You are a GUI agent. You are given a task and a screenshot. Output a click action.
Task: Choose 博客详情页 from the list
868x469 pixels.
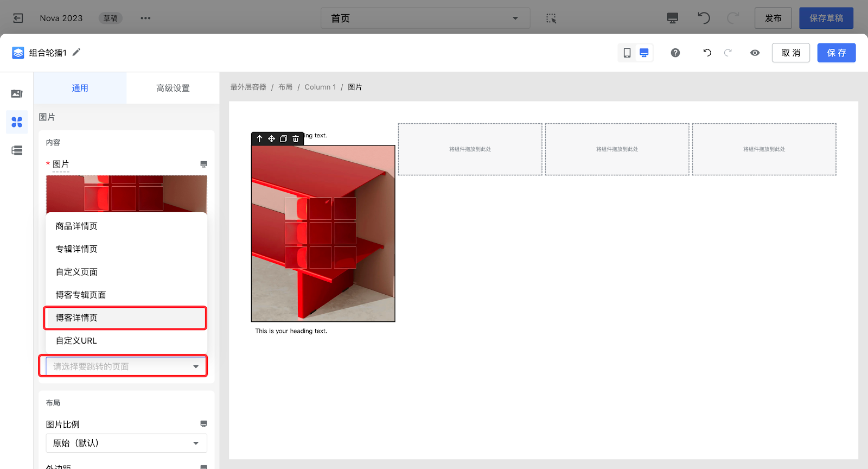[125, 318]
